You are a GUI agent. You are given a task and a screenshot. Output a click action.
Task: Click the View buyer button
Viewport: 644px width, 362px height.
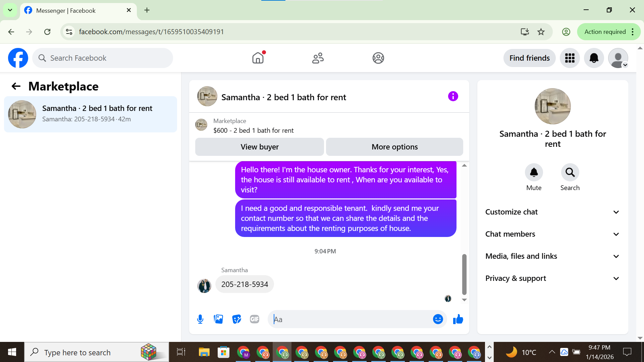pyautogui.click(x=259, y=147)
